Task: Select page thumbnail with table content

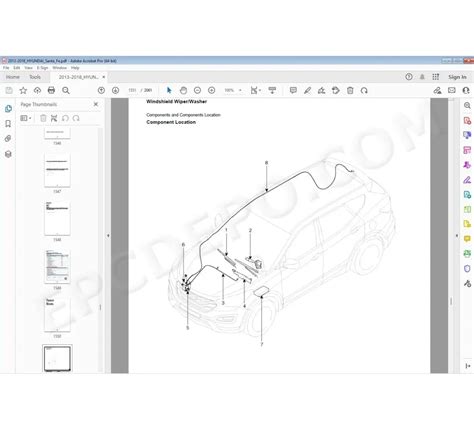Action: tap(57, 266)
